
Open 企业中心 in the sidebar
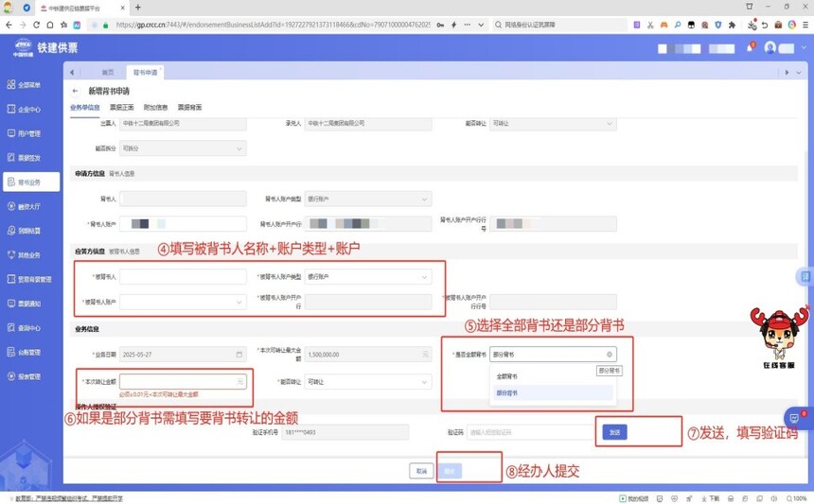point(29,110)
